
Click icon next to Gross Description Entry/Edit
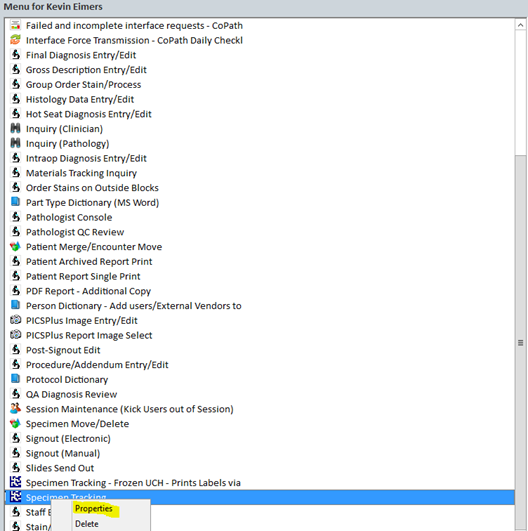click(15, 69)
